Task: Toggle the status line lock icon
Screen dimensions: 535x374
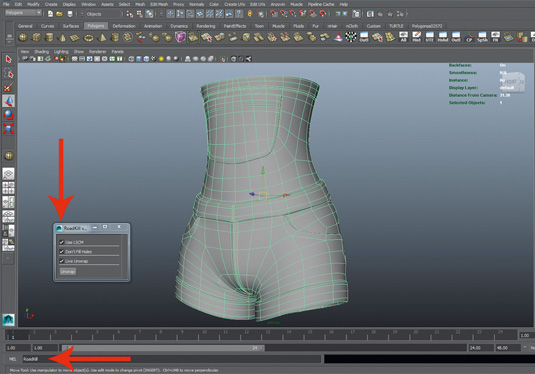Action: click(250, 14)
